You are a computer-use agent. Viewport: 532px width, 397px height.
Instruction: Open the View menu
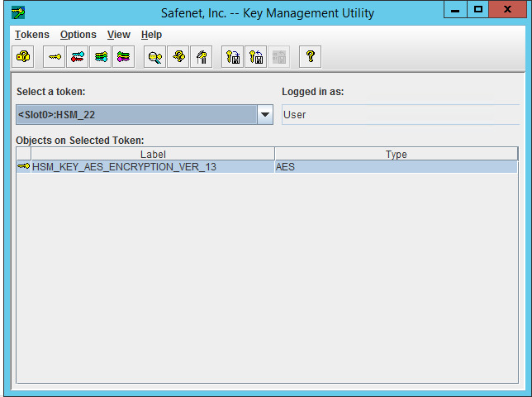(x=119, y=35)
